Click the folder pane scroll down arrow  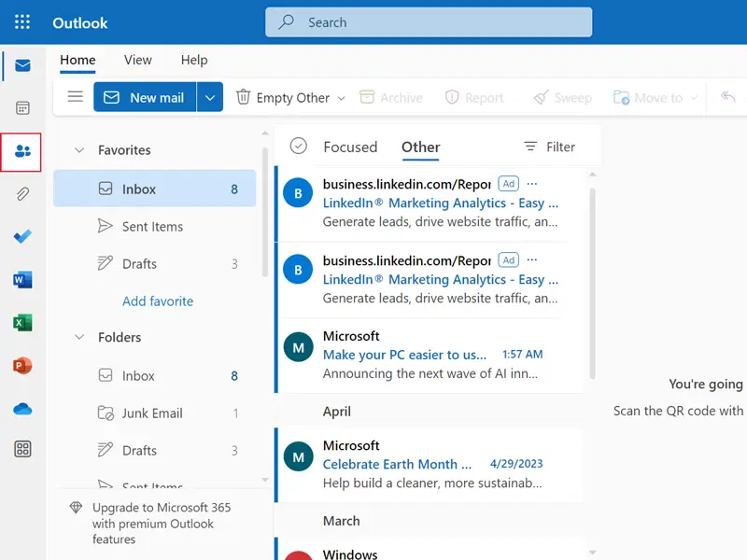tap(265, 480)
